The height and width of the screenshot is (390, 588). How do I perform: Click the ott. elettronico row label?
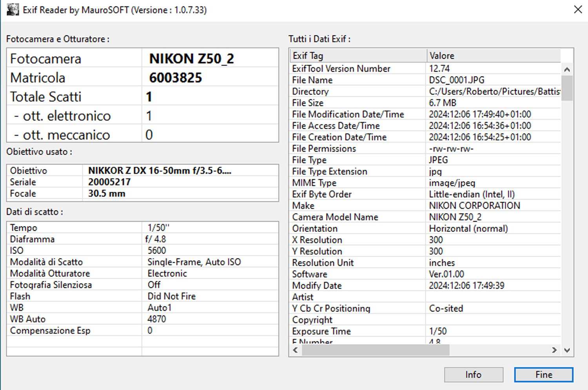pyautogui.click(x=62, y=116)
